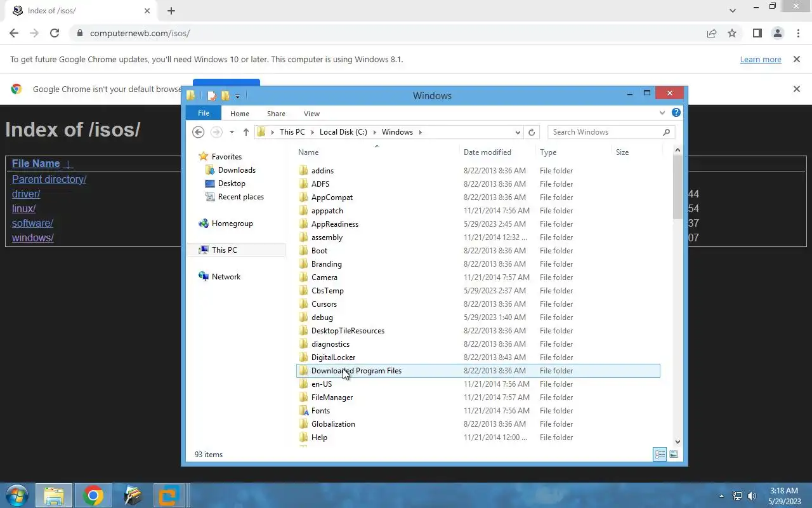Open the File ribbon tab
The width and height of the screenshot is (812, 508).
204,113
